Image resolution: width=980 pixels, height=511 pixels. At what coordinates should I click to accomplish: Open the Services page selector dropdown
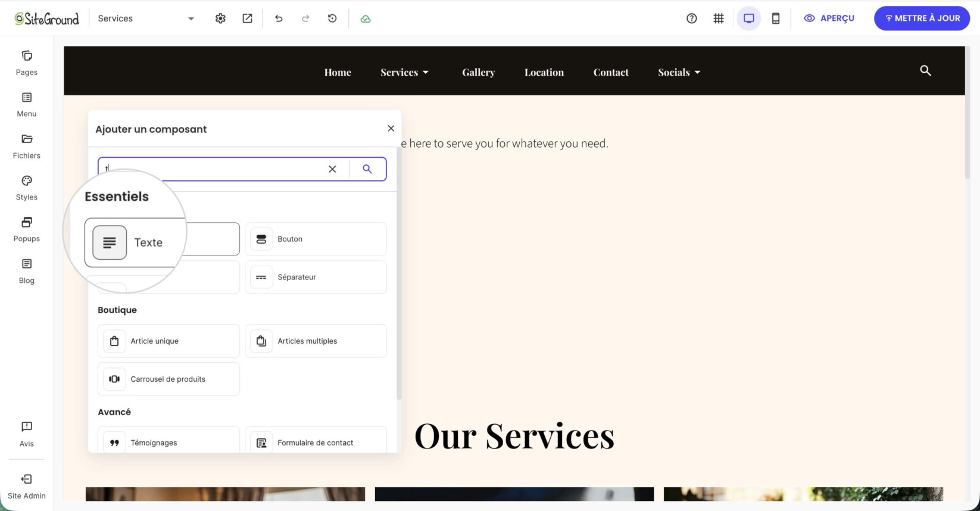point(146,18)
